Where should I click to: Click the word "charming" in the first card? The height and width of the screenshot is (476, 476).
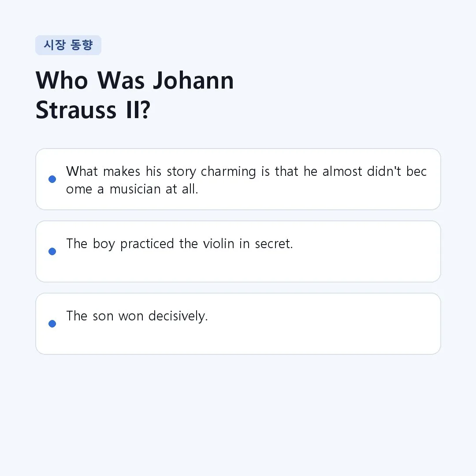tap(229, 171)
